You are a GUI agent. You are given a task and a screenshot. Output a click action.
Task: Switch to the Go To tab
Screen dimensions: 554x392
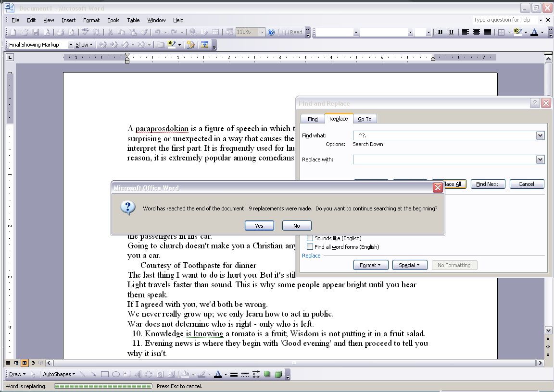pos(365,119)
